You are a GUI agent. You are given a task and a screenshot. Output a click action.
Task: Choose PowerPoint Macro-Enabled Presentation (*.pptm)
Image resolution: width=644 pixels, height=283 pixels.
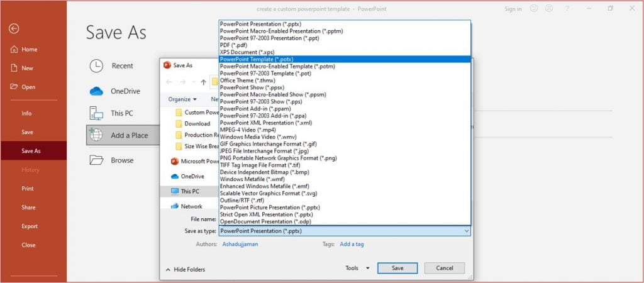tap(345, 31)
